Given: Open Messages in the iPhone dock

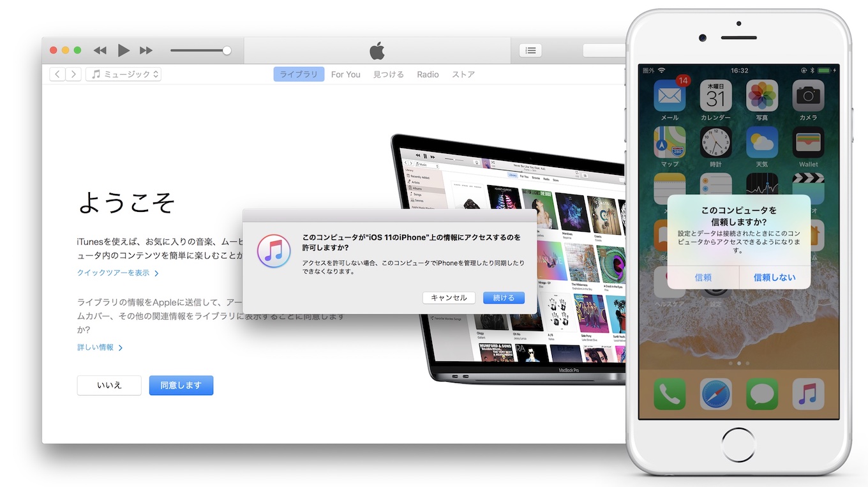Looking at the screenshot, I should (762, 394).
